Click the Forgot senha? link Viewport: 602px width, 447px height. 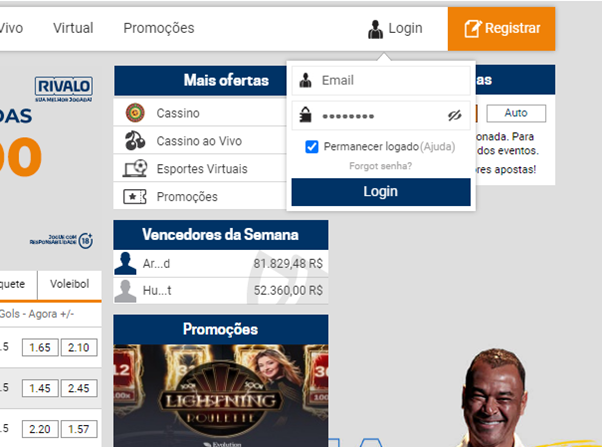[380, 166]
